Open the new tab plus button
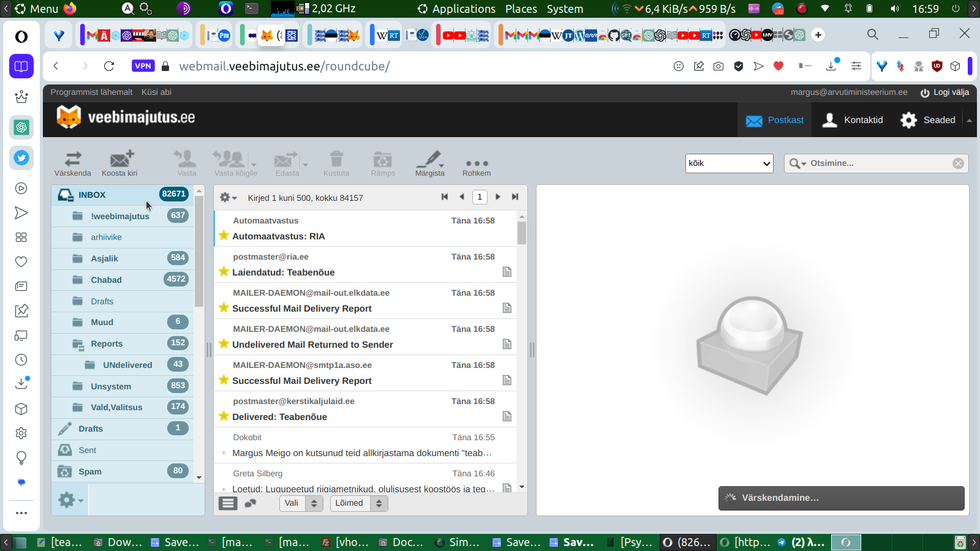 point(818,35)
